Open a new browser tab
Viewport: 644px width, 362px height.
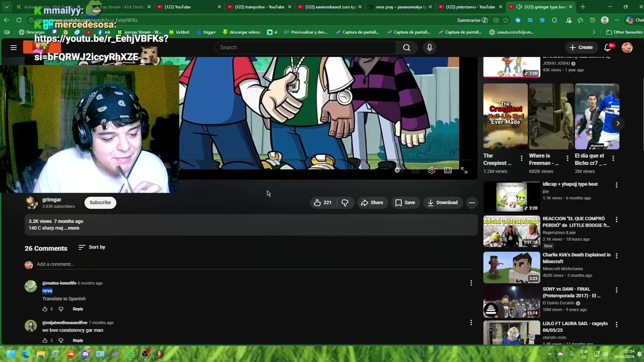pyautogui.click(x=583, y=7)
